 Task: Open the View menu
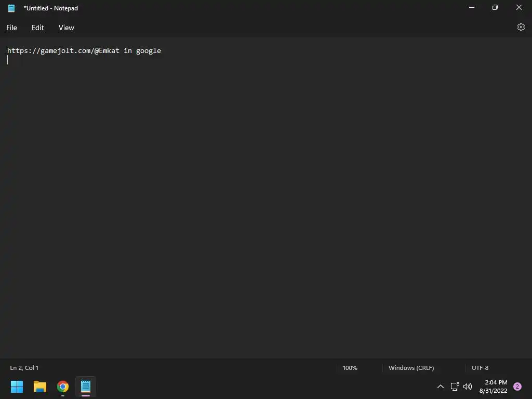pyautogui.click(x=66, y=28)
